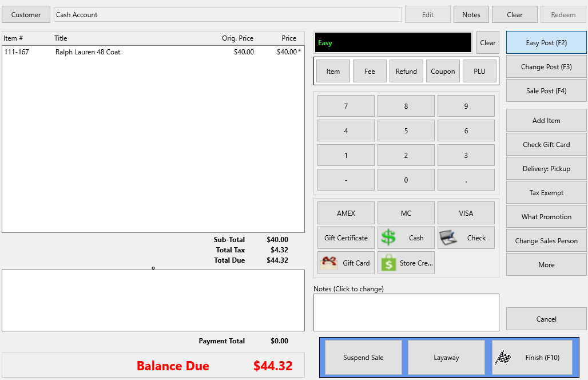Select the Coupon entry mode
The height and width of the screenshot is (380, 588).
coord(443,72)
